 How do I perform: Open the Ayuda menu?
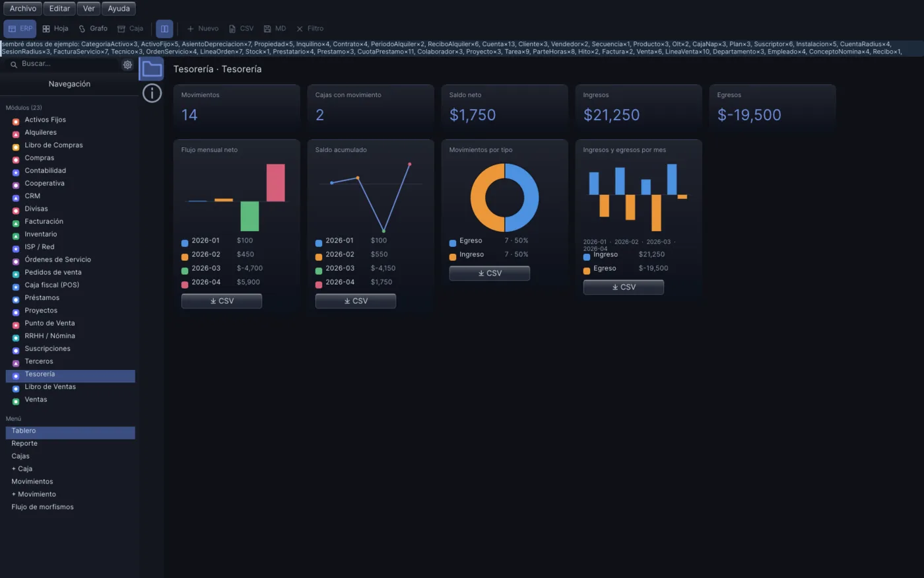click(119, 9)
